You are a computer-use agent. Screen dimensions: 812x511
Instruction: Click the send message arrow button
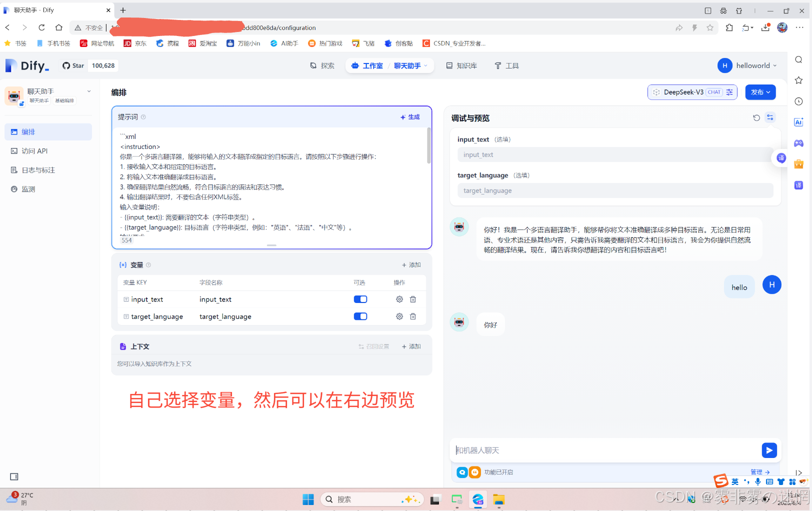[x=769, y=450]
